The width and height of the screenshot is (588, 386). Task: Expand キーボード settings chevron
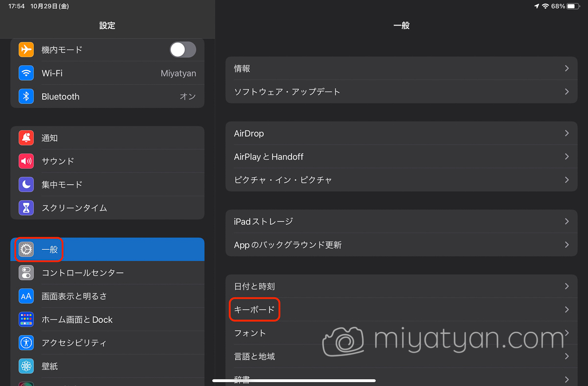tap(567, 310)
